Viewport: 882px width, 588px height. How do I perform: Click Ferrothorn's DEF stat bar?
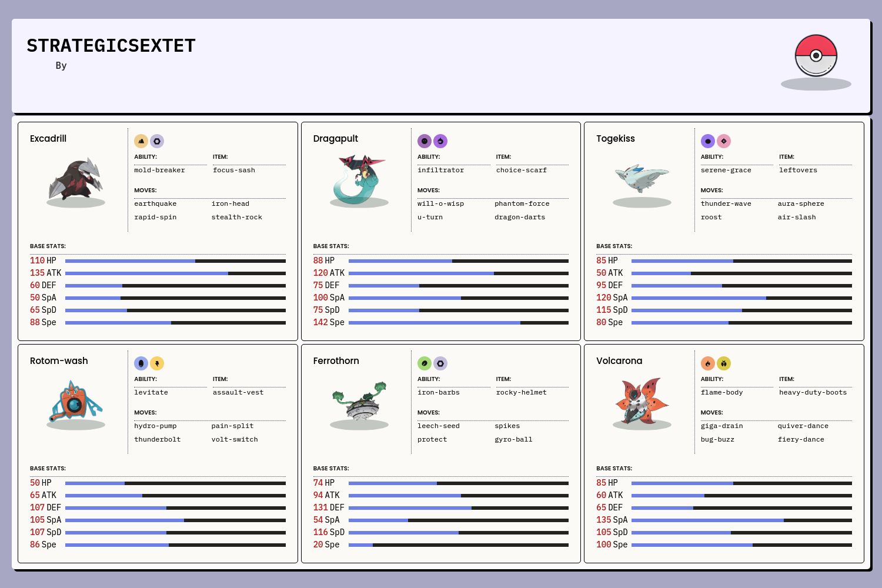[x=458, y=508]
